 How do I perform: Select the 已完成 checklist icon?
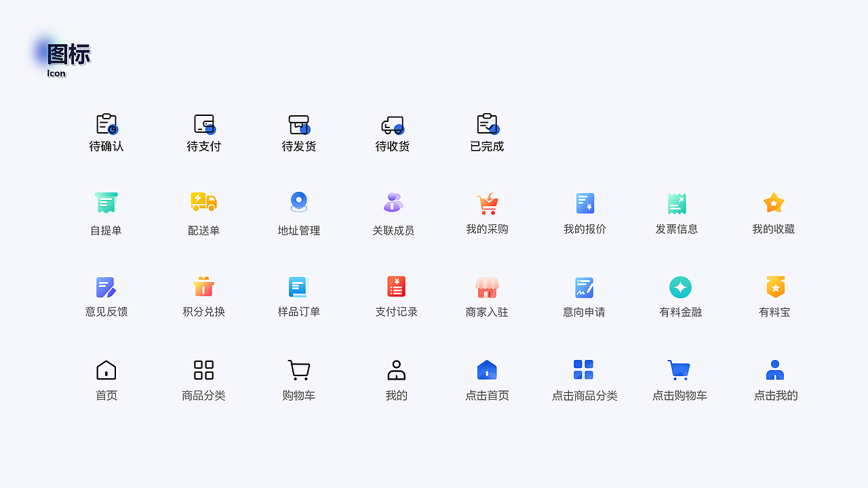488,124
